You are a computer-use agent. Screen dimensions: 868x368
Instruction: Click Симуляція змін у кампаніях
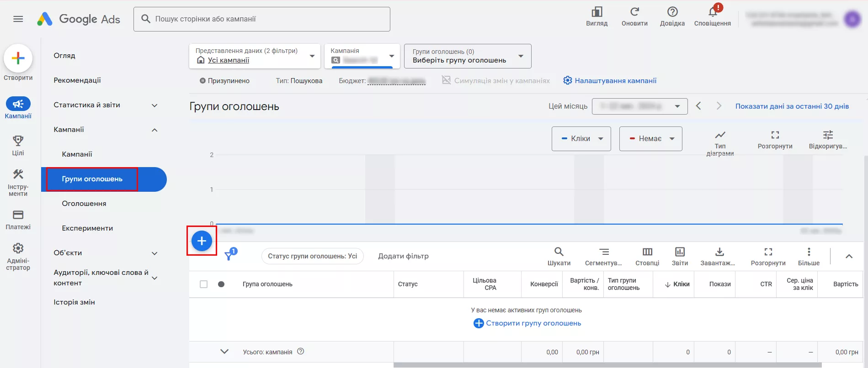[x=496, y=80]
